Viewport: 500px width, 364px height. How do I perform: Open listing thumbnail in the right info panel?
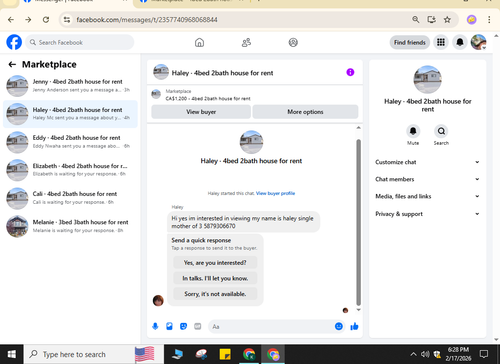pos(427,79)
